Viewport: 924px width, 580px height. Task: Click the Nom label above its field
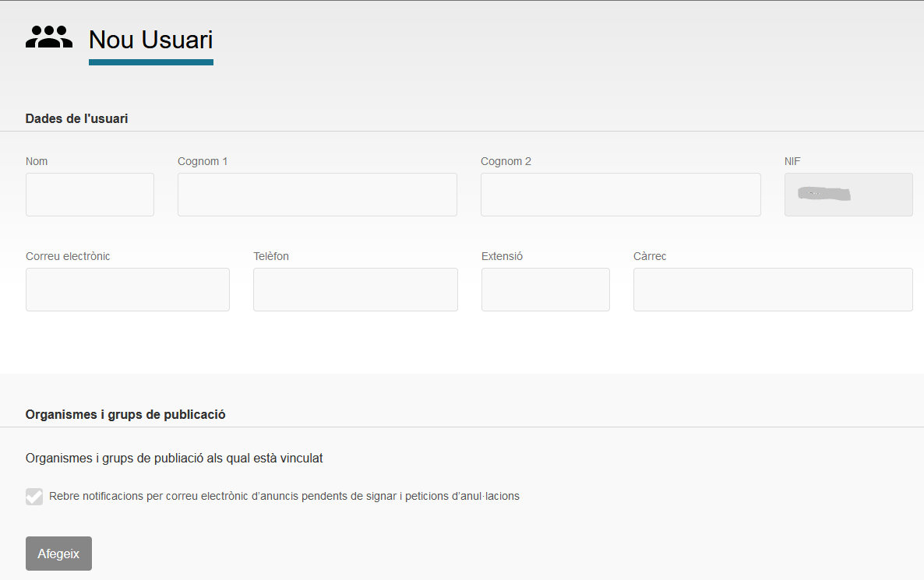pos(37,161)
